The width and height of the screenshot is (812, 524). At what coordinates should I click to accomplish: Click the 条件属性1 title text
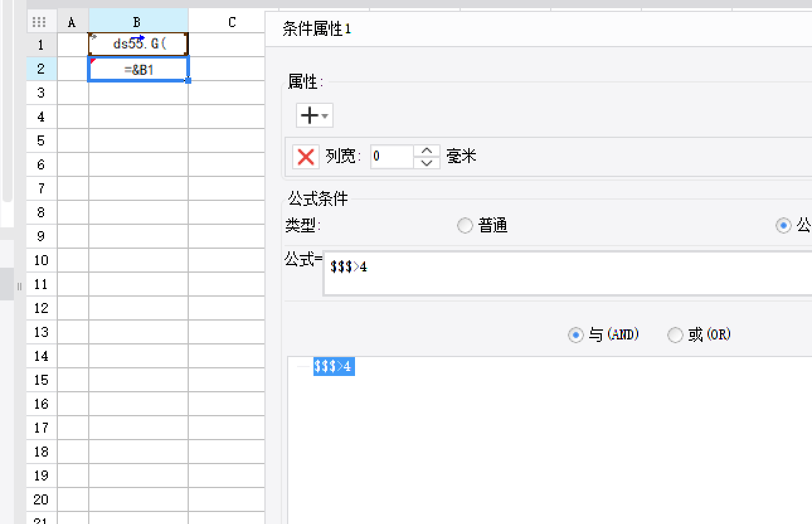pyautogui.click(x=317, y=30)
